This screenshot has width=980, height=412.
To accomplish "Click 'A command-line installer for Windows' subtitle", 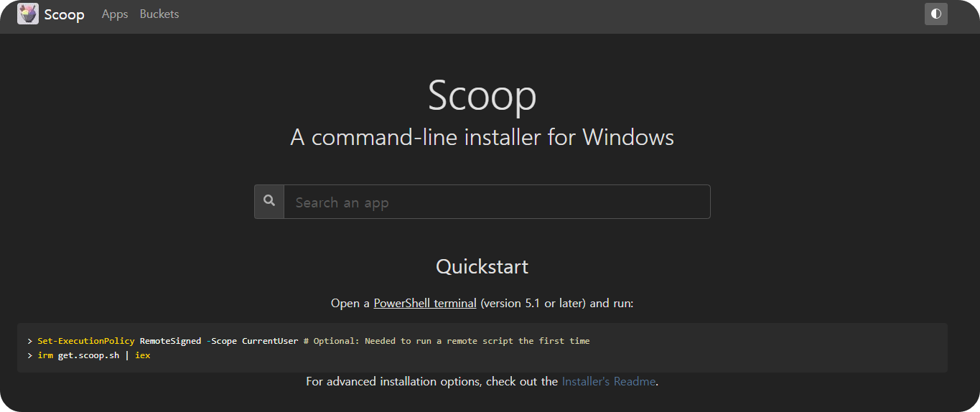I will pos(482,136).
